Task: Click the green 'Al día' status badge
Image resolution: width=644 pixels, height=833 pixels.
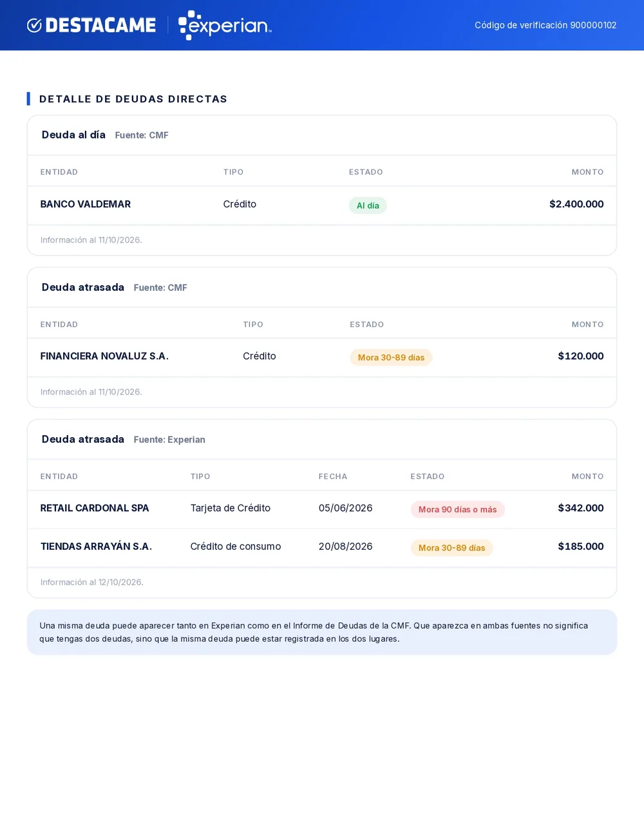Action: click(368, 205)
